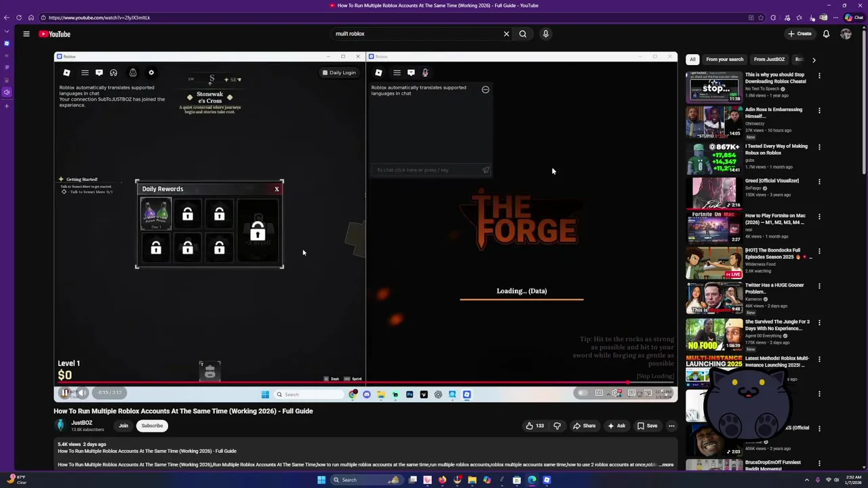Open options for 'I Tested Every Way' video
868x488 pixels.
(819, 147)
